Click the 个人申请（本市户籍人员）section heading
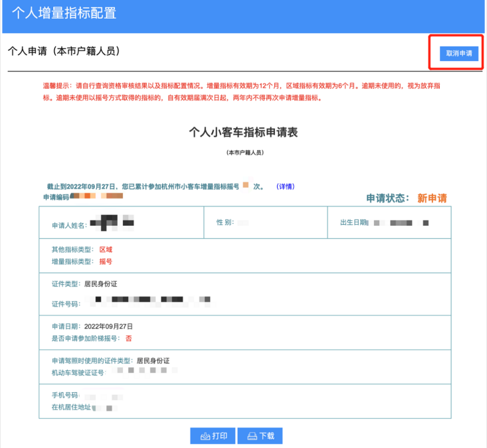The width and height of the screenshot is (487, 448). 64,51
